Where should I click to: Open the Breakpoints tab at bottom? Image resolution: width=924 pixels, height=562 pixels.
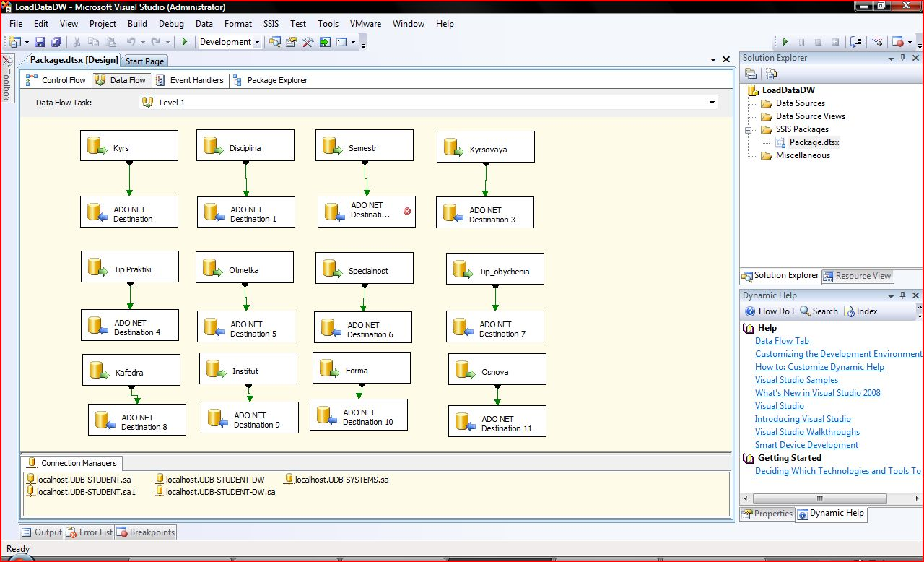(147, 532)
